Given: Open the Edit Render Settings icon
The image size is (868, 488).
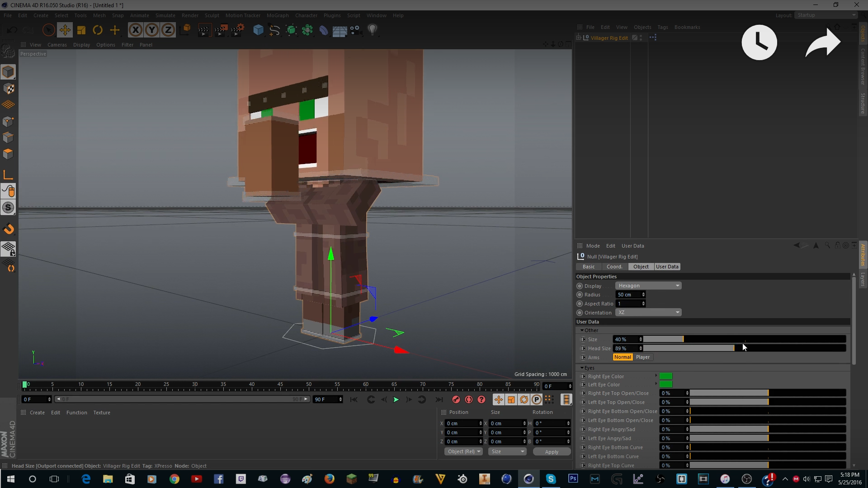Looking at the screenshot, I should (237, 30).
